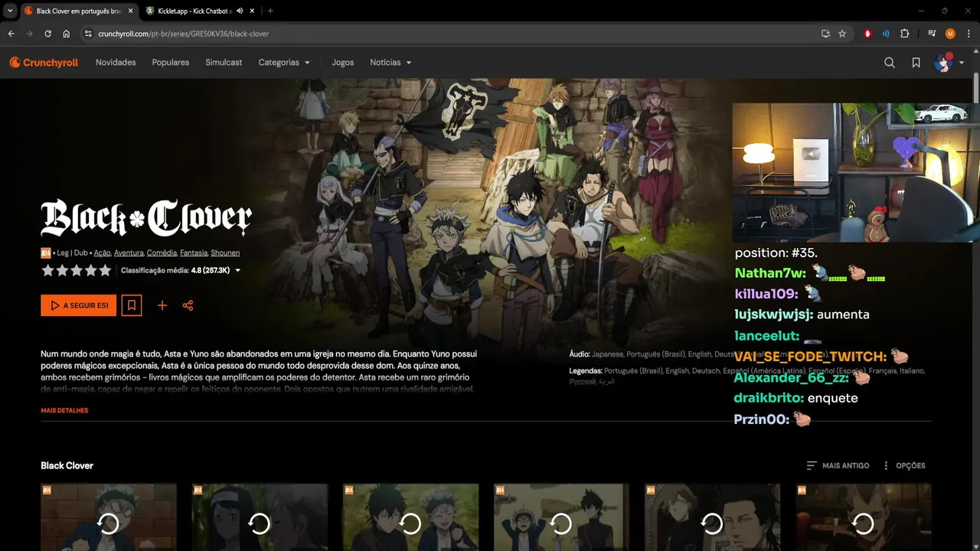980x551 pixels.
Task: Switch to the Kicklet.app tab
Action: click(x=200, y=11)
